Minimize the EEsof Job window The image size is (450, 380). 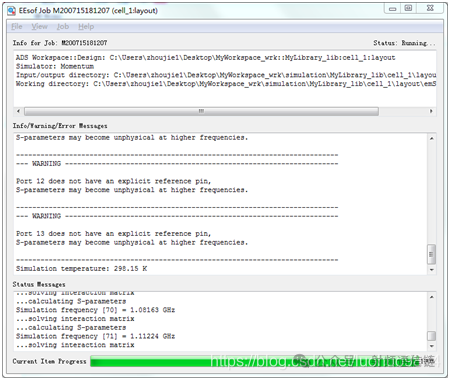(x=393, y=8)
